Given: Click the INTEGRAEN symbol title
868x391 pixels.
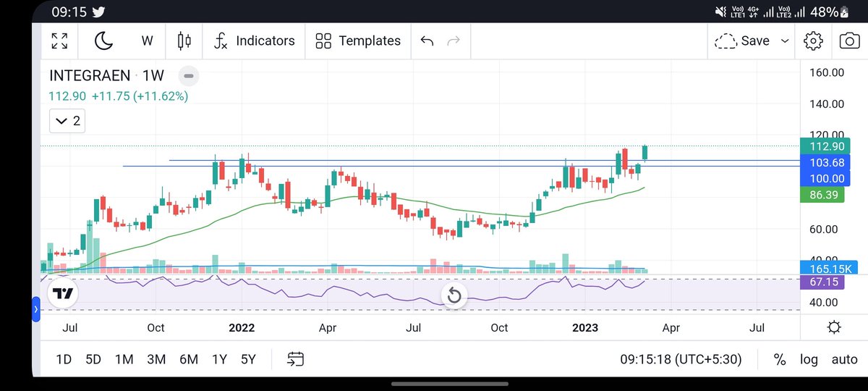Looking at the screenshot, I should pyautogui.click(x=90, y=75).
